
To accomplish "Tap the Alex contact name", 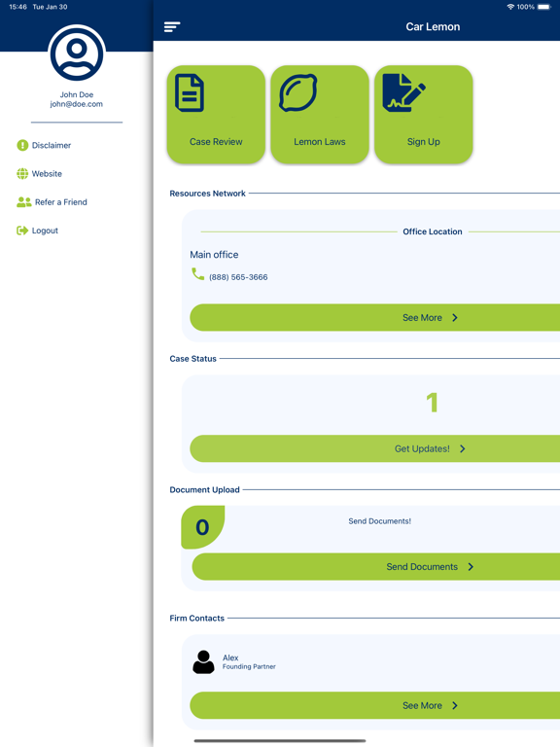I will click(230, 658).
